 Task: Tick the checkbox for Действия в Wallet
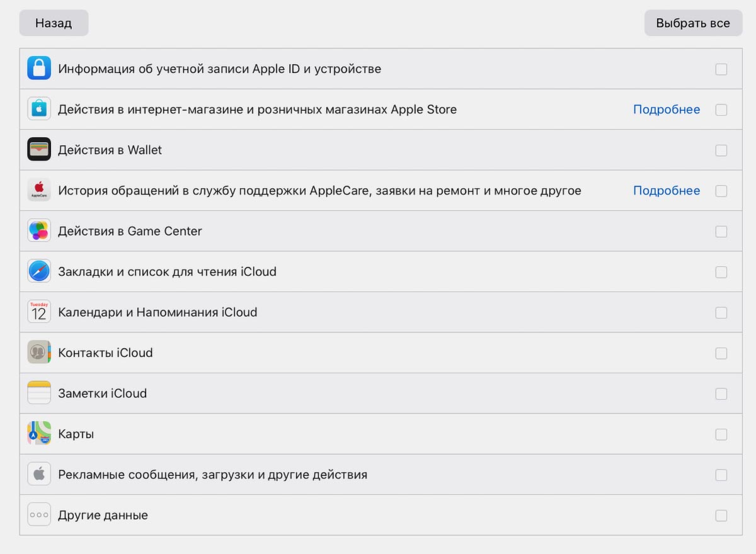721,150
